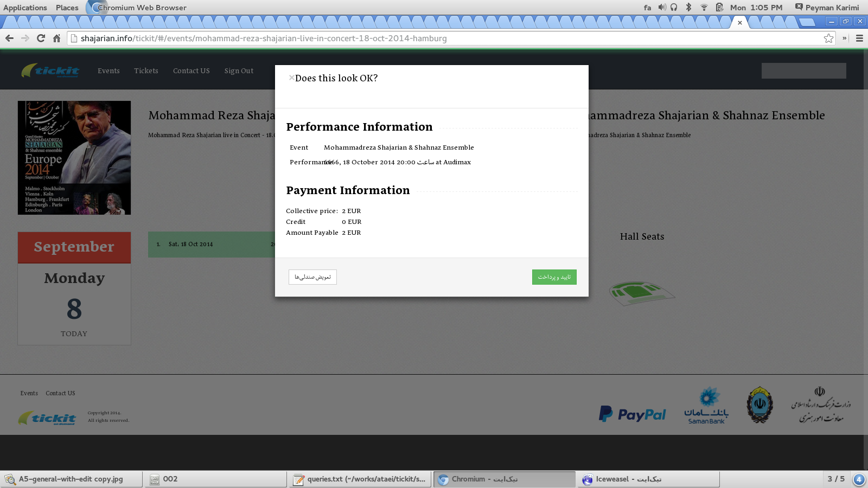This screenshot has width=868, height=488.
Task: Click the workspace switcher 3 / 5
Action: (x=836, y=479)
